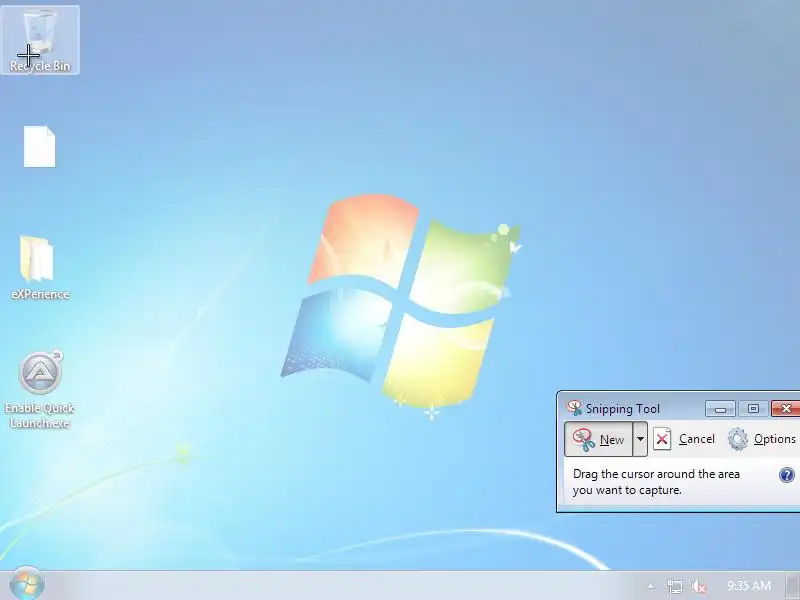
Task: Click the network status tray icon
Action: (675, 586)
